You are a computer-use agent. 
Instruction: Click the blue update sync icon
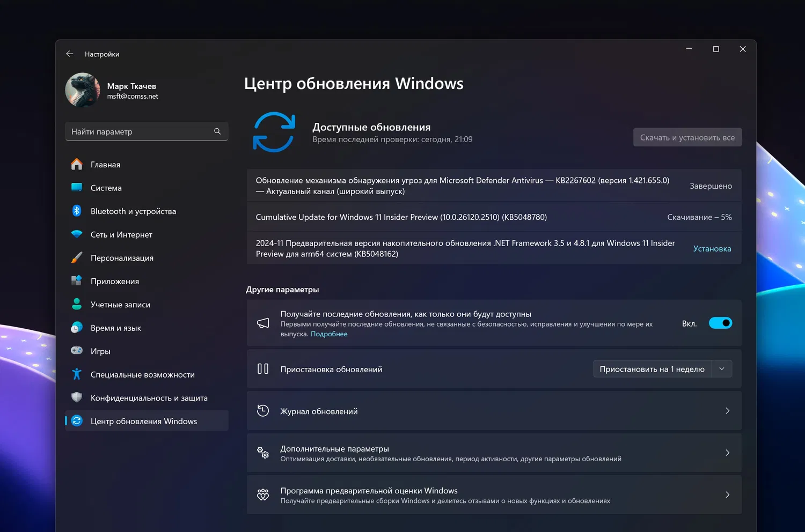tap(274, 132)
